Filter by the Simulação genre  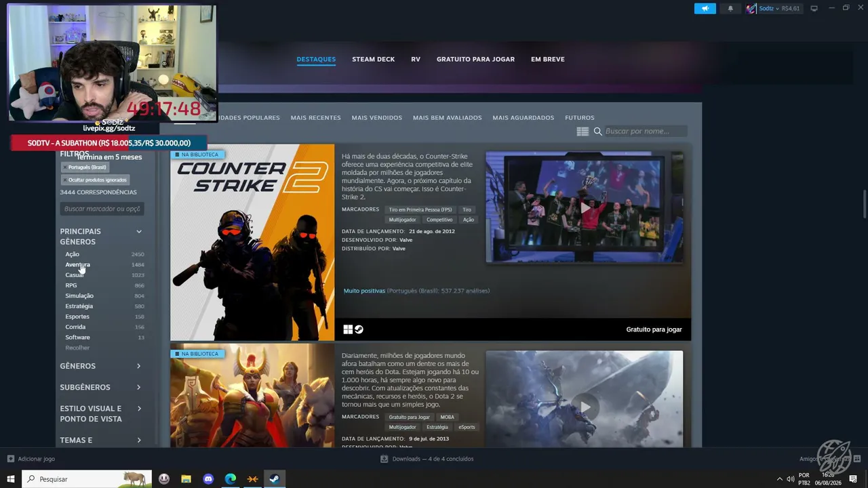pyautogui.click(x=79, y=296)
